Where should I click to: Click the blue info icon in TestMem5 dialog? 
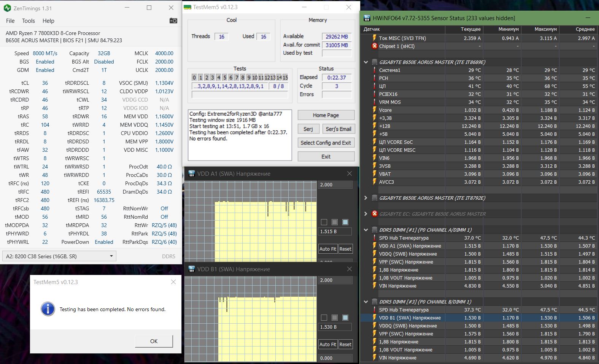pyautogui.click(x=48, y=309)
